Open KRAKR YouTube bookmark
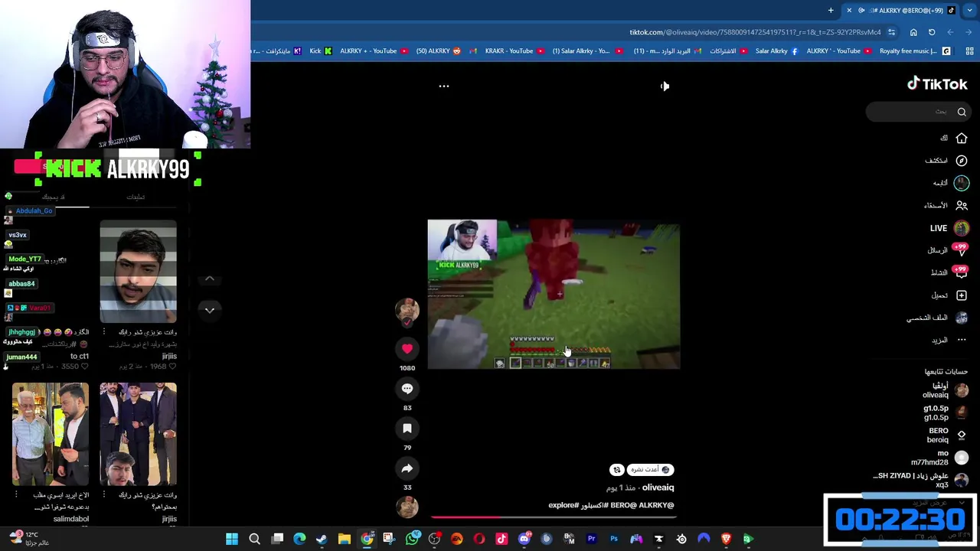The width and height of the screenshot is (980, 551). pyautogui.click(x=514, y=51)
